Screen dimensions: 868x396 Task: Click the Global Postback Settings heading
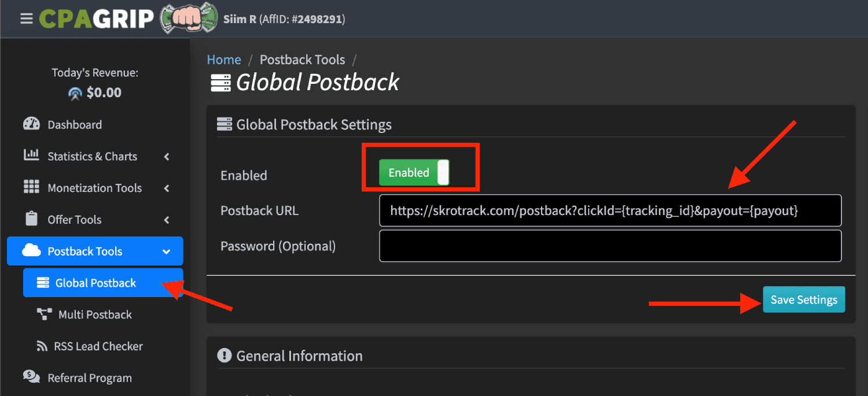pyautogui.click(x=314, y=124)
